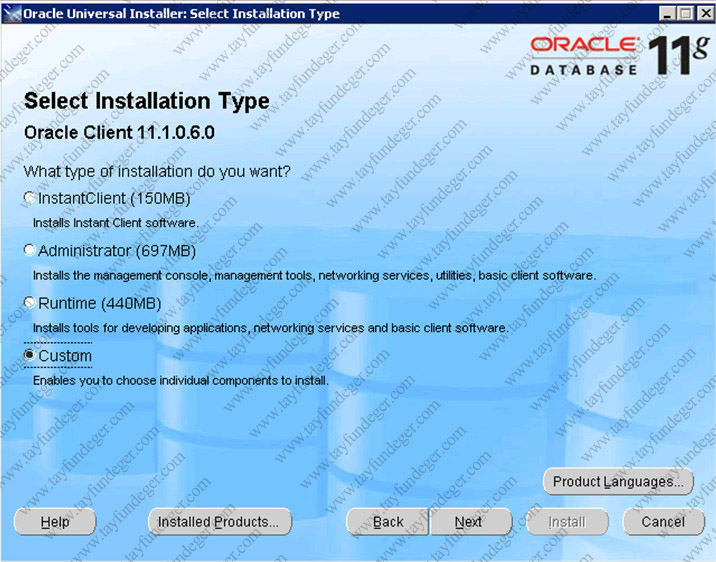Image resolution: width=716 pixels, height=562 pixels.
Task: Click the Oracle Universal Installer title bar icon
Action: pyautogui.click(x=12, y=14)
